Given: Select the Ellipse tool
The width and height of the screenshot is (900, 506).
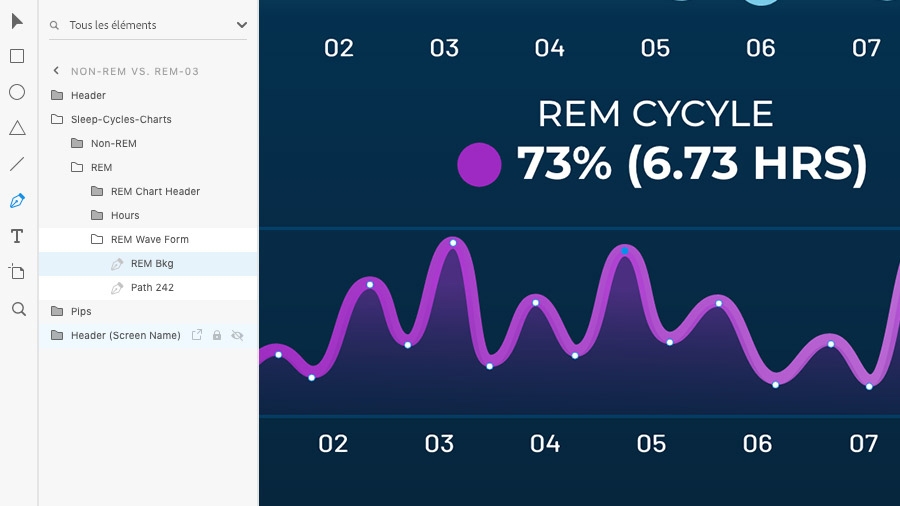Looking at the screenshot, I should coord(17,92).
